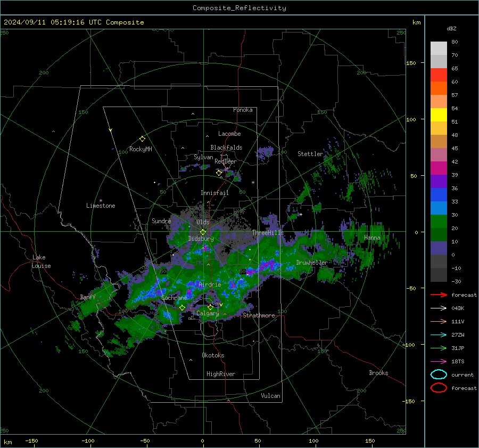Click the green 31JP arrow icon
Screen dimensions: 479x448
point(439,348)
